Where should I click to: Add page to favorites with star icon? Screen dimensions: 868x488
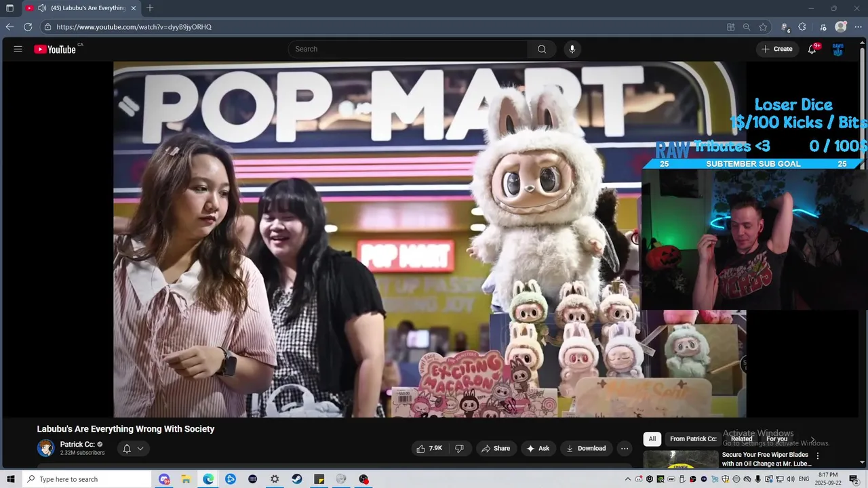[763, 27]
